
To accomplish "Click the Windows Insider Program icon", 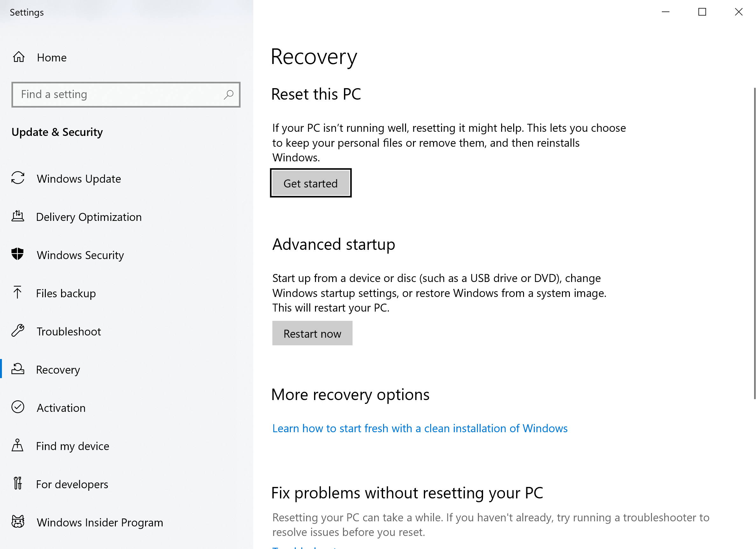I will 18,522.
